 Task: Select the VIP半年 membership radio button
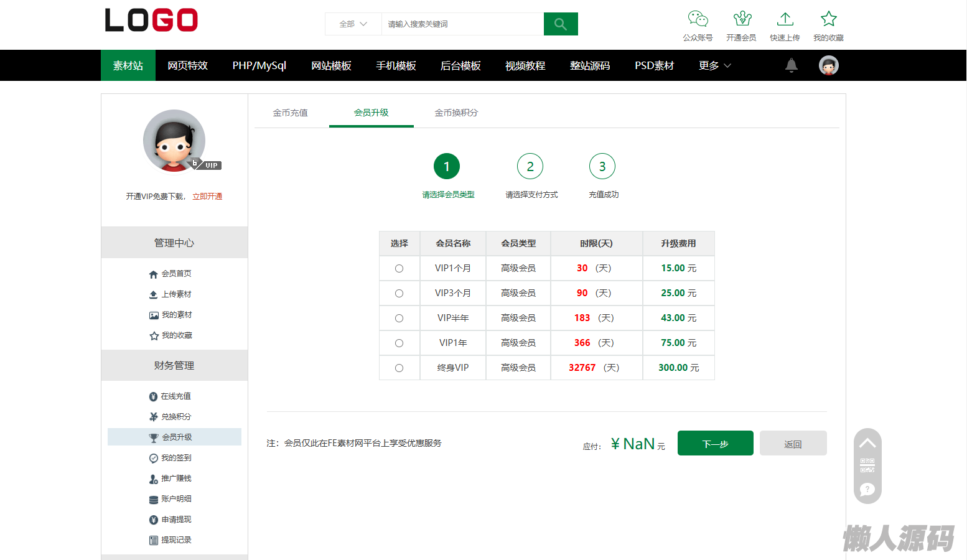pyautogui.click(x=399, y=318)
